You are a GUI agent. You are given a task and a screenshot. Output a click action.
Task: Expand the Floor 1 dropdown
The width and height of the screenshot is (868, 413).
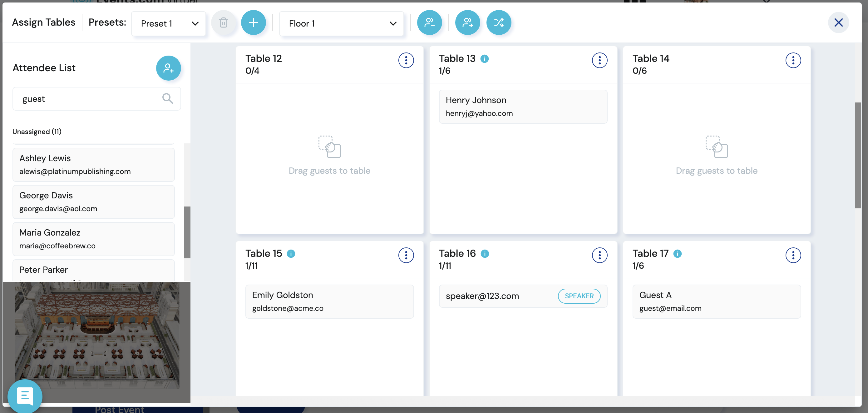tap(341, 23)
